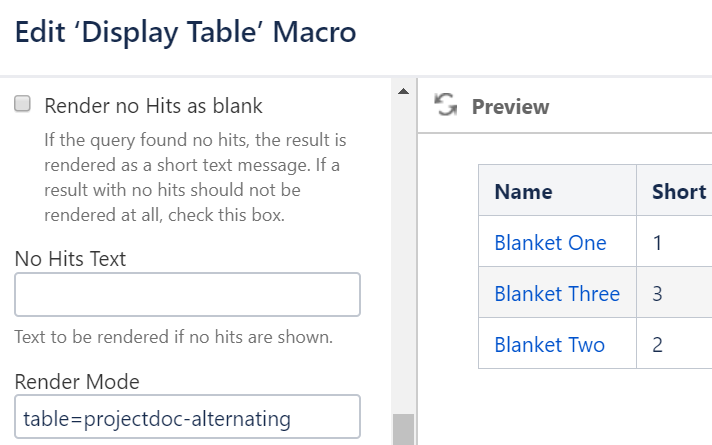Click the 'Short' column header

click(679, 192)
